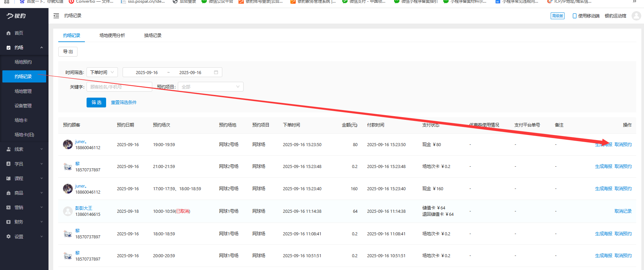
Task: Click the 重置筛选条件 reset link
Action: 124,102
